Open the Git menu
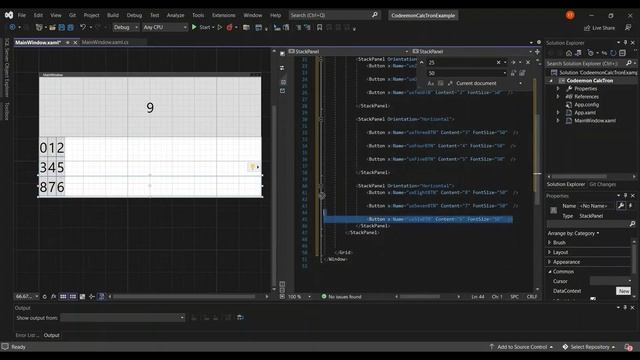Viewport: 640px width, 360px height. (x=72, y=15)
